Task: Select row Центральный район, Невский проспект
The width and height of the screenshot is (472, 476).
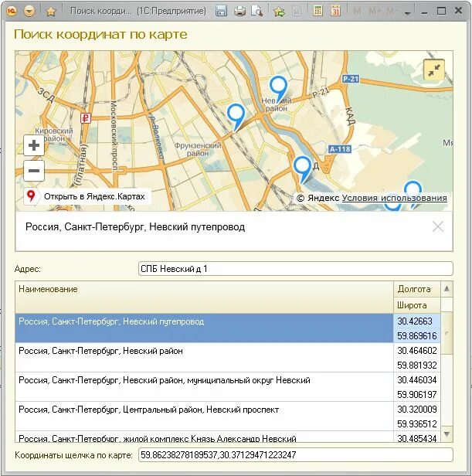Action: tap(204, 416)
